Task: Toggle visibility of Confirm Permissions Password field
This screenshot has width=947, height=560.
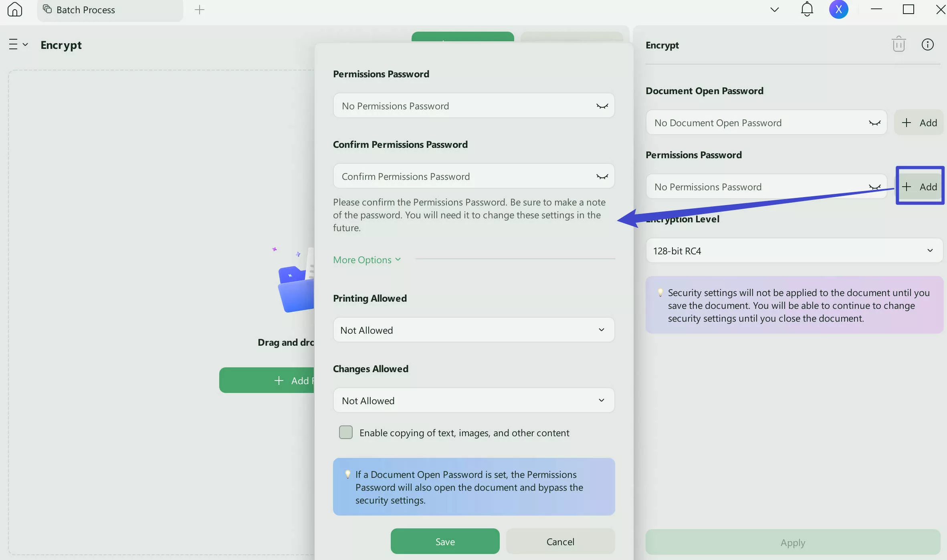Action: (602, 177)
